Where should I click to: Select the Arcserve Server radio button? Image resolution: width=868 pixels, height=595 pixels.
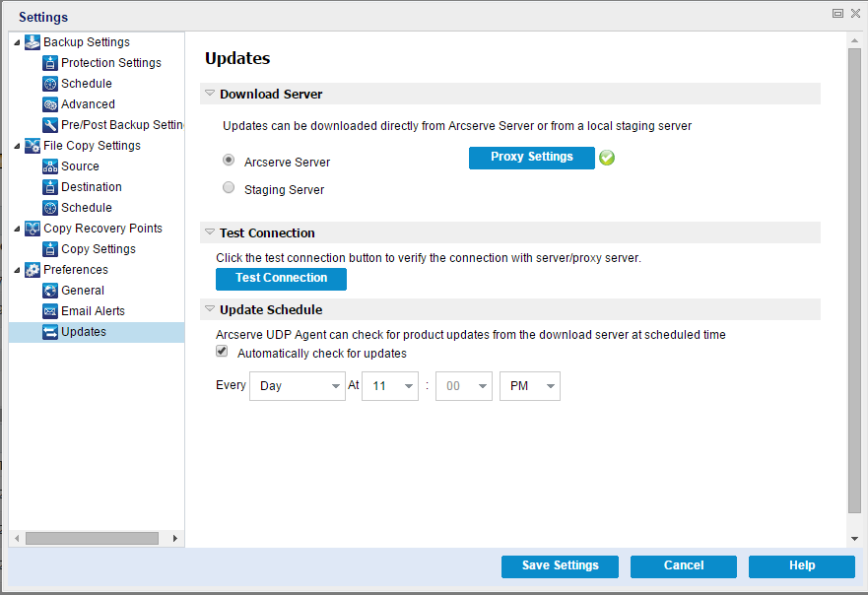click(228, 160)
